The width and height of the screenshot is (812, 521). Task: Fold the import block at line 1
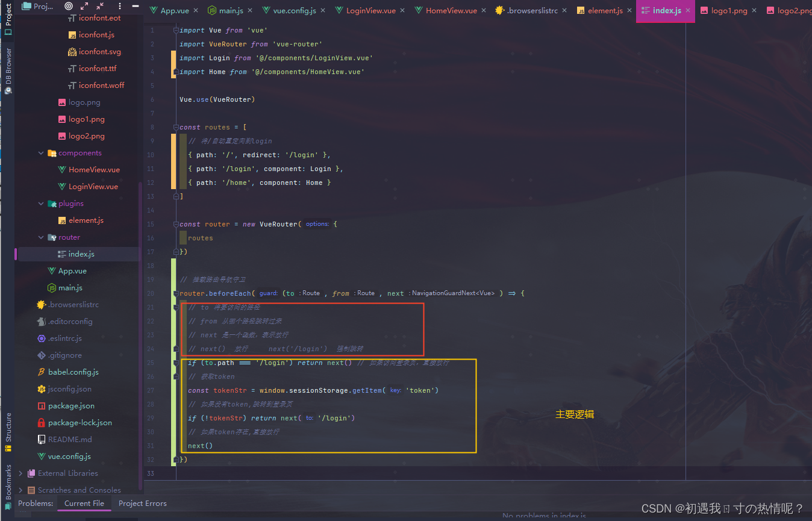pos(175,30)
